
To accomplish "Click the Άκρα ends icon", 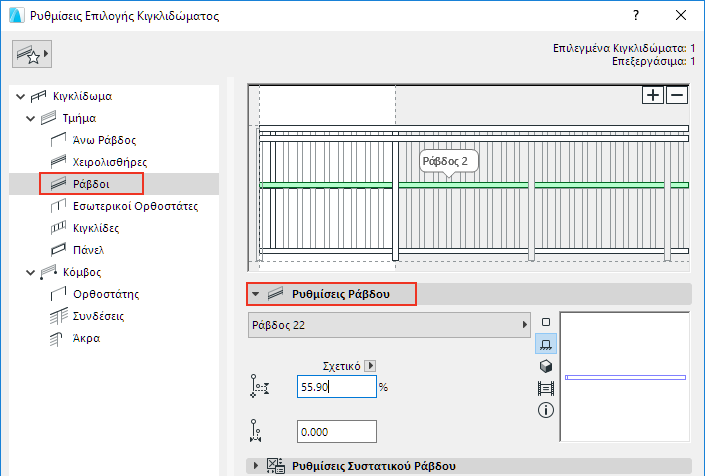I will 57,339.
